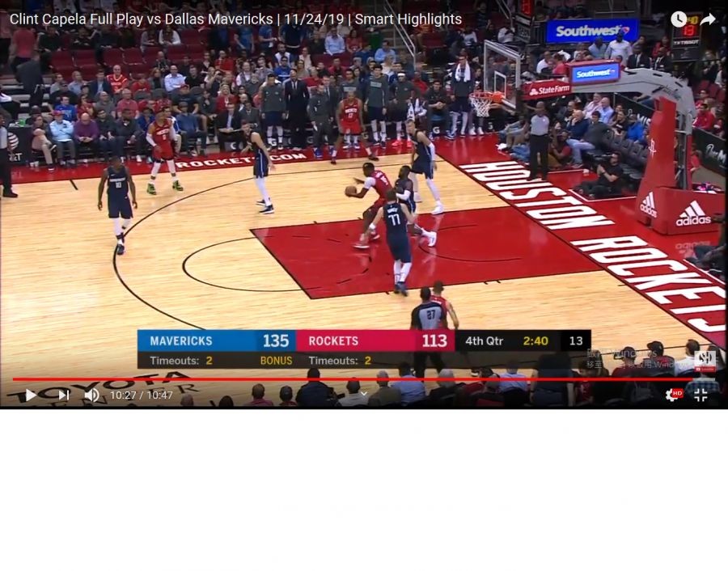
Task: Click the Play button
Action: coord(31,395)
